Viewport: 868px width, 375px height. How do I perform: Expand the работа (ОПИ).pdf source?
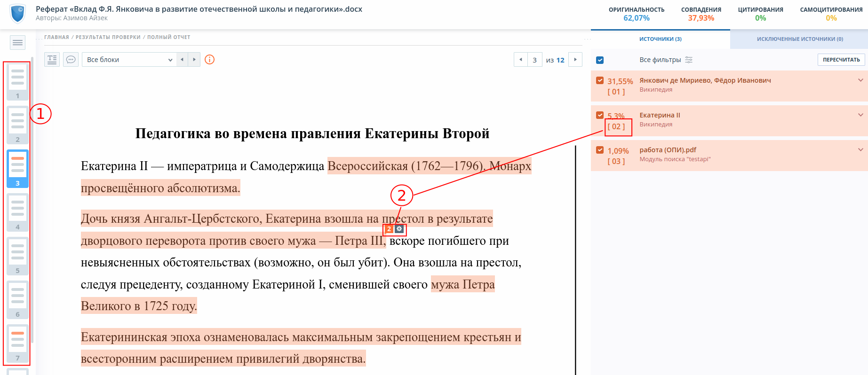pos(860,150)
